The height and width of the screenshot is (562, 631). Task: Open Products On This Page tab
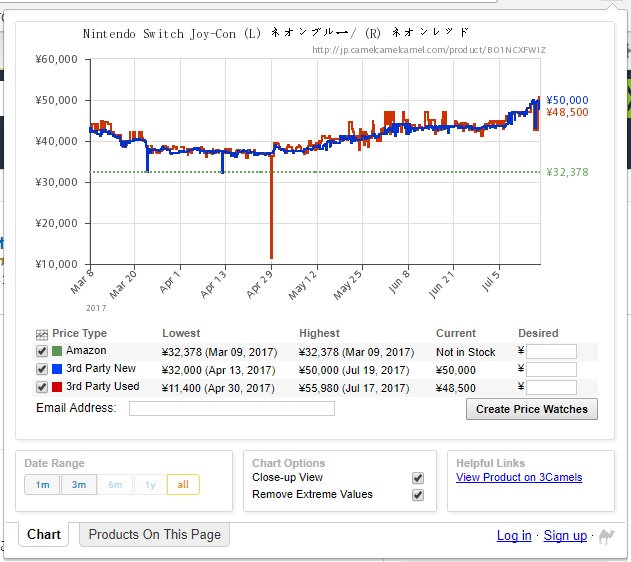coord(155,535)
